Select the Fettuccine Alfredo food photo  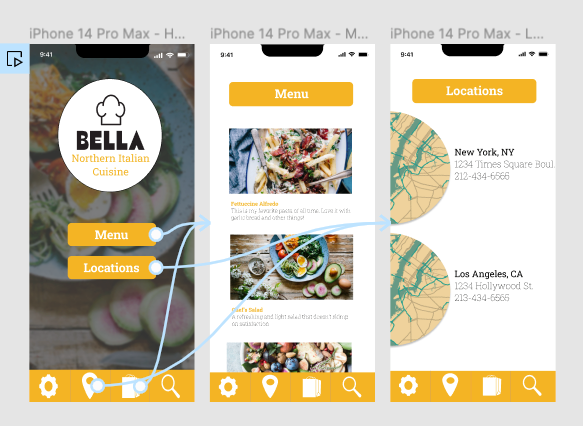click(290, 161)
